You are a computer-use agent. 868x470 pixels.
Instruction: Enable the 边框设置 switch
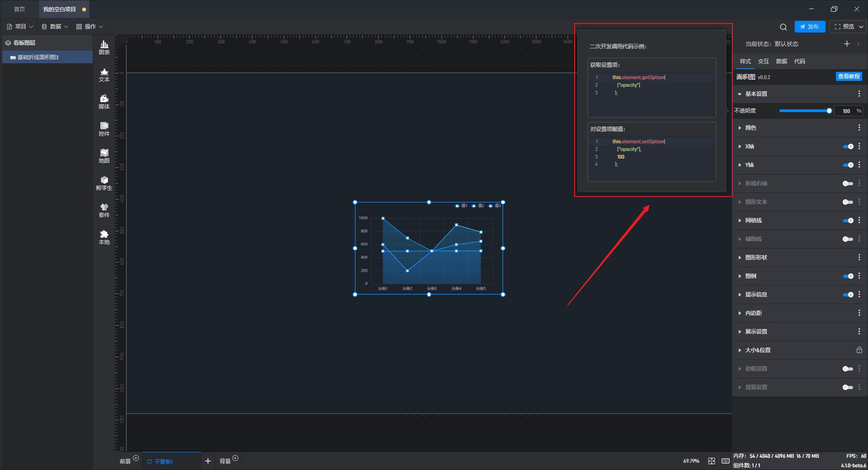848,369
